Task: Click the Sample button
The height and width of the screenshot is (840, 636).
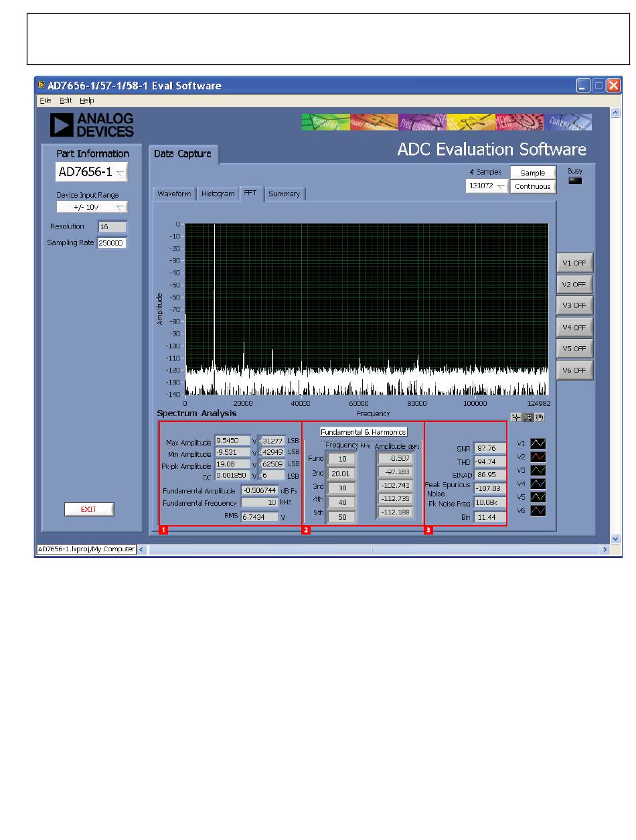Action: coord(533,173)
